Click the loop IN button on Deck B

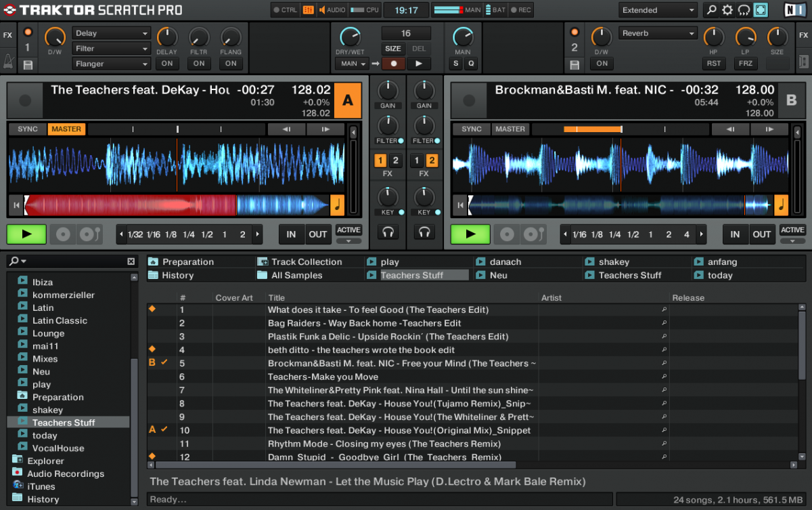click(x=736, y=234)
